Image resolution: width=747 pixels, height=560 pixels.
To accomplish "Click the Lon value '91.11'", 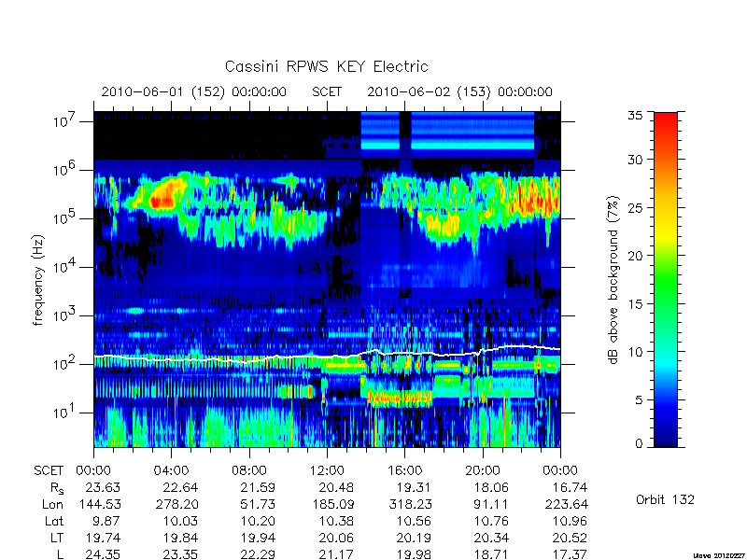I will [x=492, y=504].
